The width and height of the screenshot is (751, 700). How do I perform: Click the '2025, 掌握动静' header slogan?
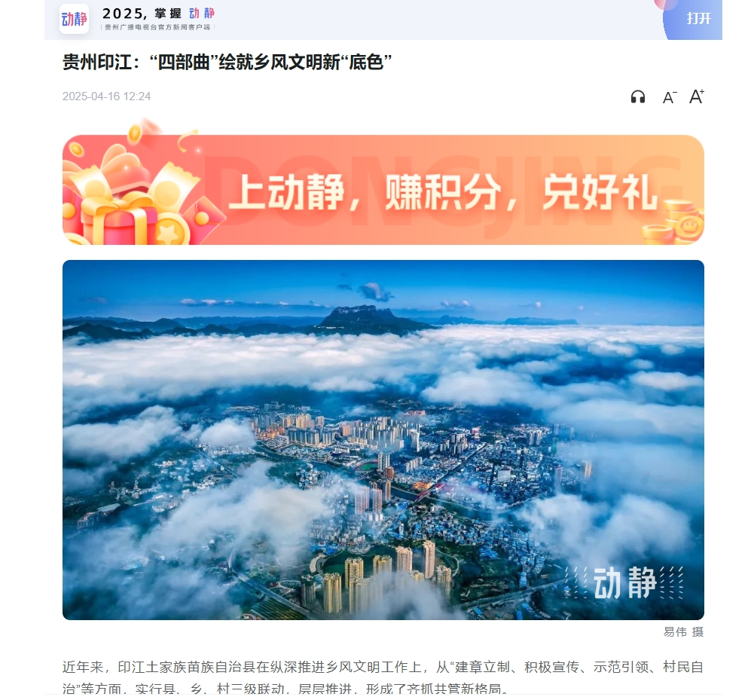[x=158, y=14]
